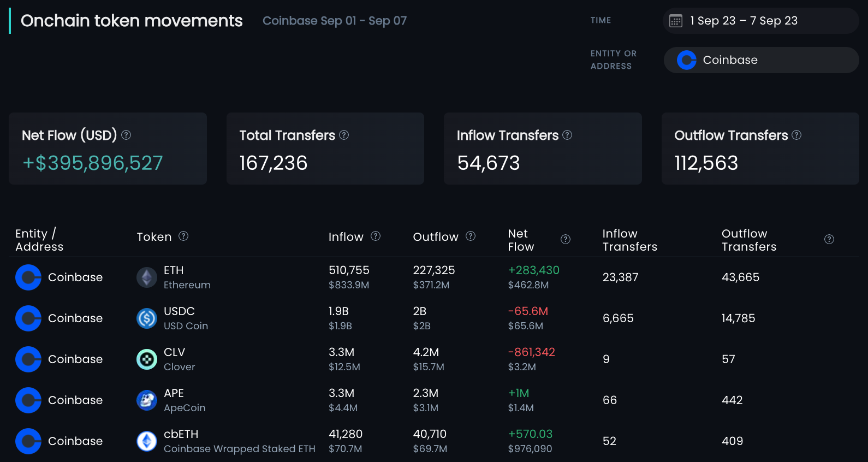The height and width of the screenshot is (462, 868).
Task: Click ETH outflow transfers count 43,665
Action: coord(741,277)
